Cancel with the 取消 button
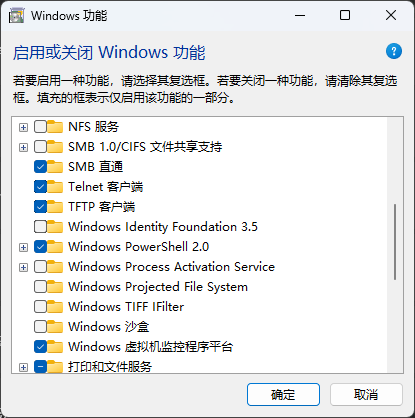 pyautogui.click(x=366, y=395)
